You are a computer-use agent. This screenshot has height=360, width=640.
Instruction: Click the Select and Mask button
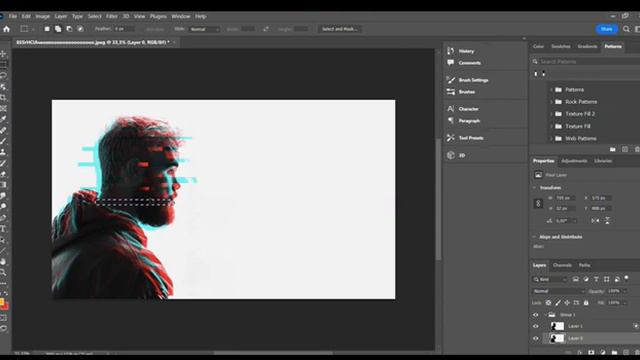340,29
